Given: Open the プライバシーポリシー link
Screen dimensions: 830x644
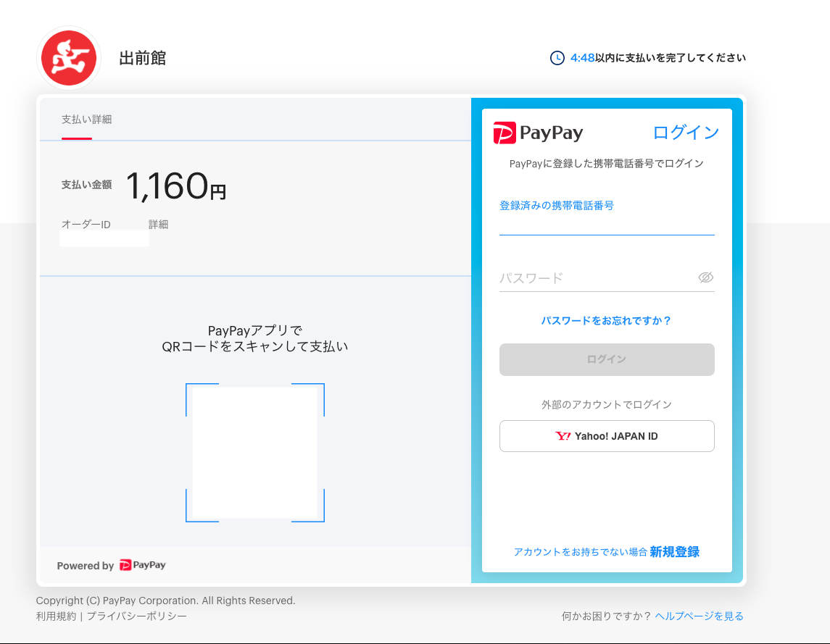Looking at the screenshot, I should tap(136, 616).
